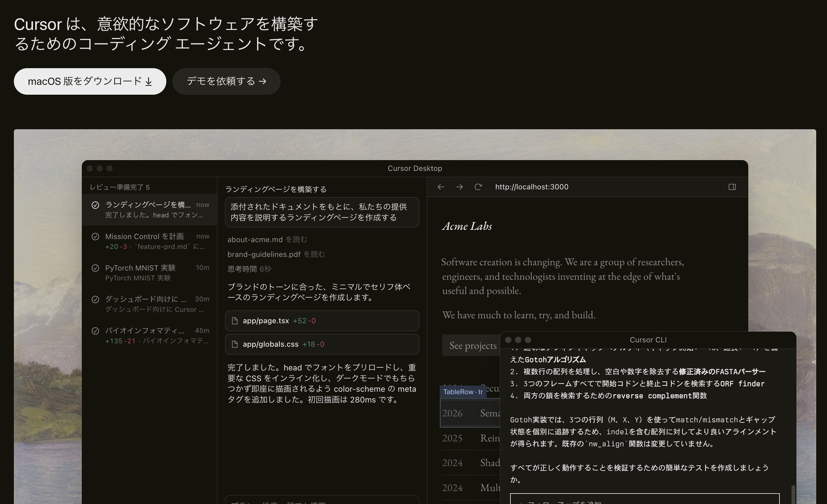Click the browser back arrow icon
827x504 pixels.
tap(441, 187)
